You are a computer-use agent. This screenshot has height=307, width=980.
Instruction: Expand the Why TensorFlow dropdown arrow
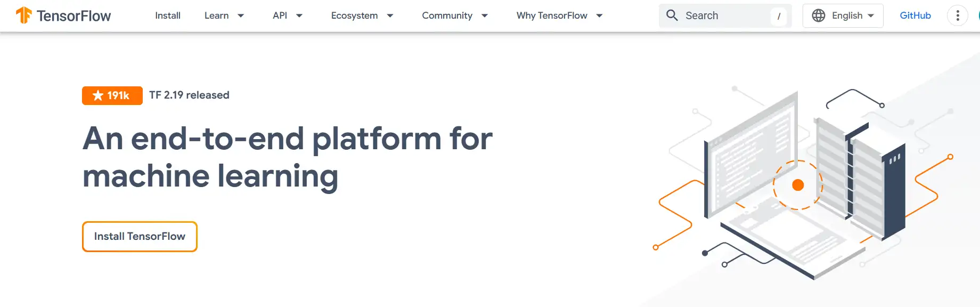(599, 16)
